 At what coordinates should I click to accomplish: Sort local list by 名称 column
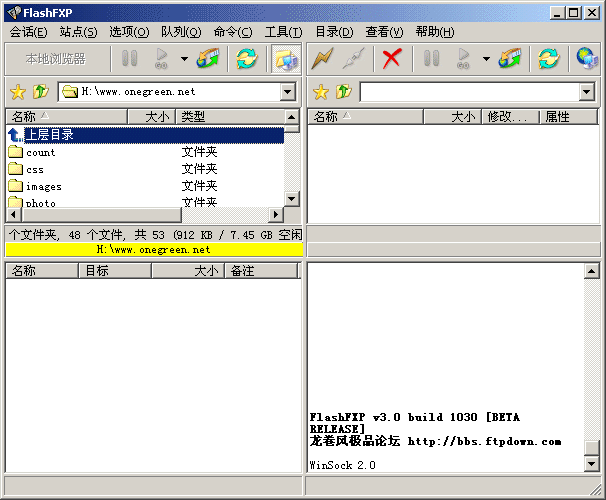tap(67, 116)
